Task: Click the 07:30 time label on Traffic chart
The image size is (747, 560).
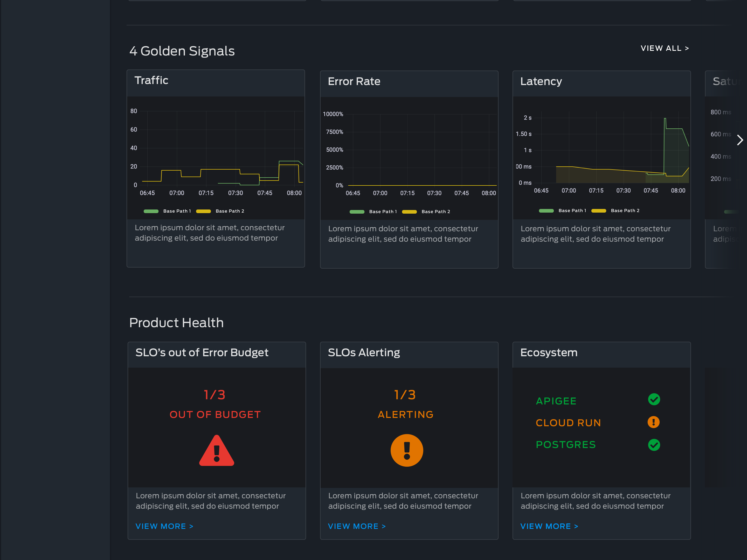Action: [235, 193]
